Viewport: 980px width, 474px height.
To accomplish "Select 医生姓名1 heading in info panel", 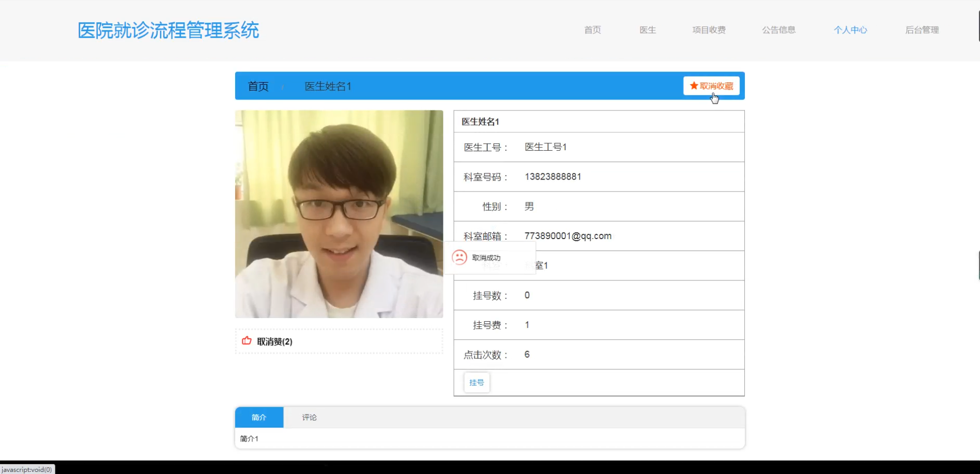I will coord(480,122).
